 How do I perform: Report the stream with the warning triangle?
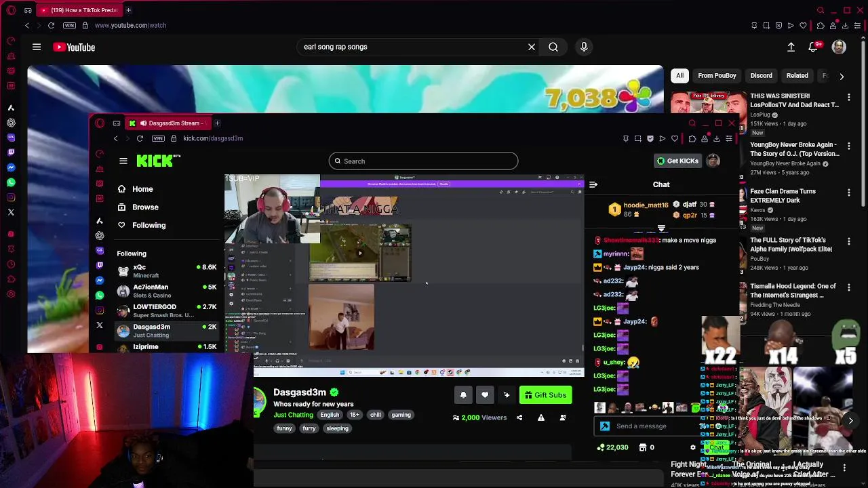tap(541, 418)
